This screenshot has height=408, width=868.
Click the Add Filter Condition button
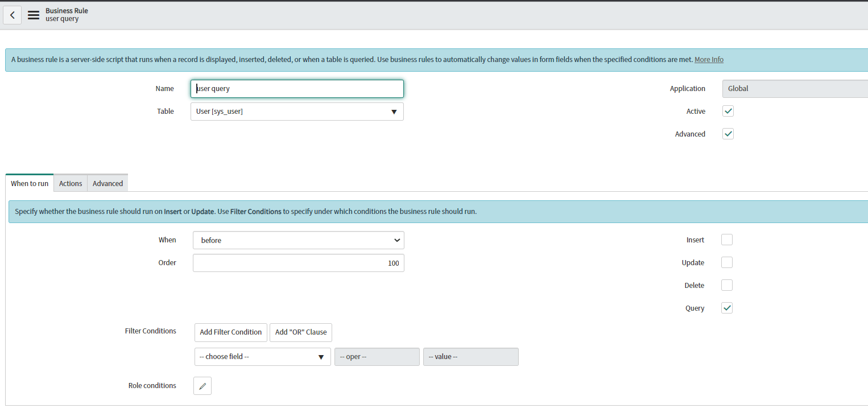[x=231, y=332]
